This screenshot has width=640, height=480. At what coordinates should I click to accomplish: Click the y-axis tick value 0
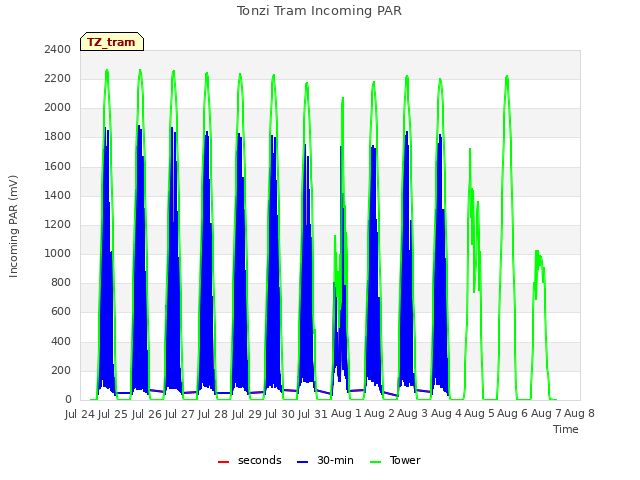click(x=68, y=400)
